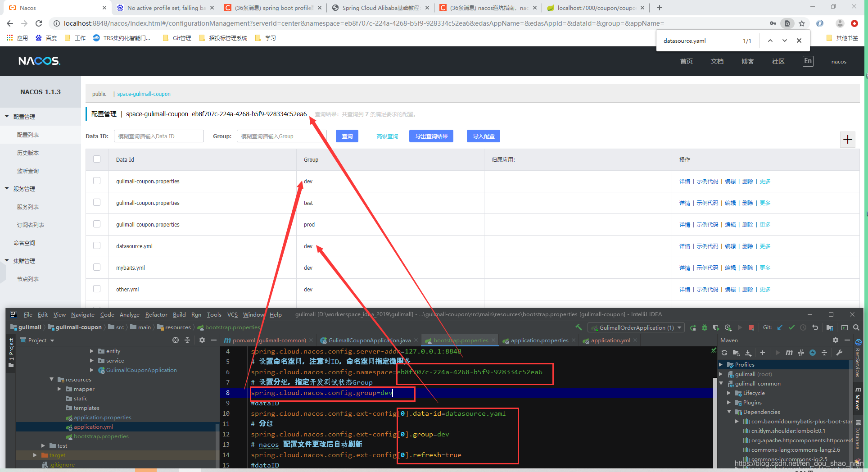Switch to application.properties editor tab

pyautogui.click(x=539, y=340)
